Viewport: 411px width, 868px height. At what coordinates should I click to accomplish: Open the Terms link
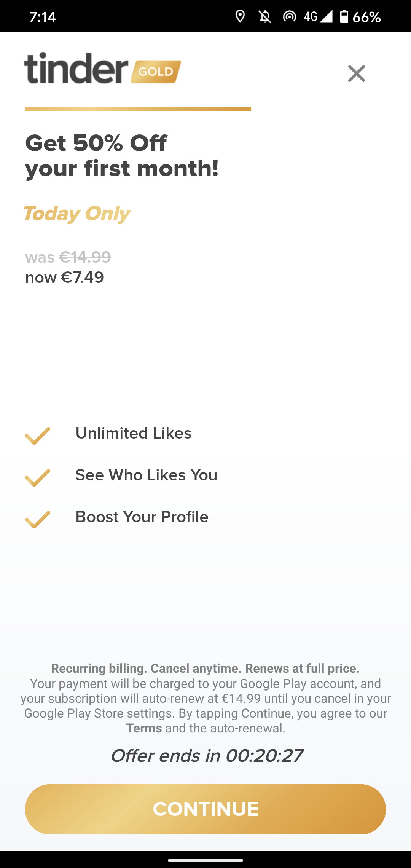[145, 728]
